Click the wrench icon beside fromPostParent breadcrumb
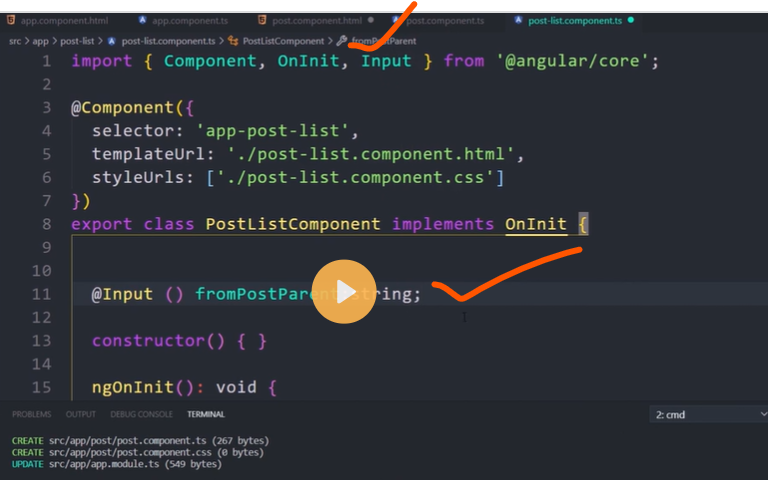The height and width of the screenshot is (480, 768). 342,41
